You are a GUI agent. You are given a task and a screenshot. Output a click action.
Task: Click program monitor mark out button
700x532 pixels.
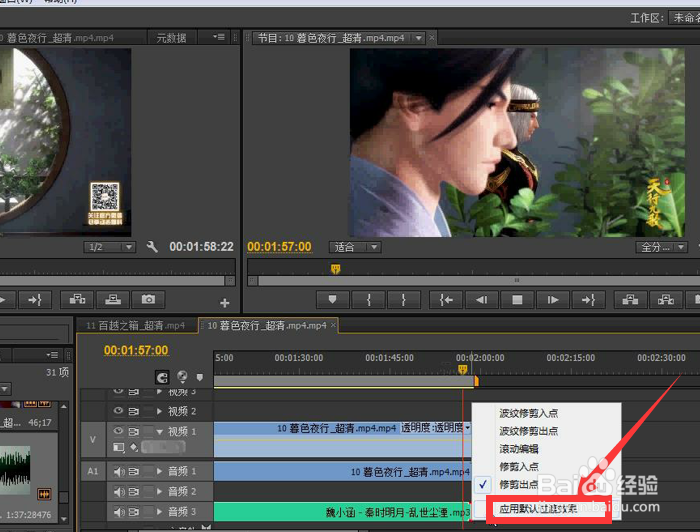pyautogui.click(x=404, y=300)
